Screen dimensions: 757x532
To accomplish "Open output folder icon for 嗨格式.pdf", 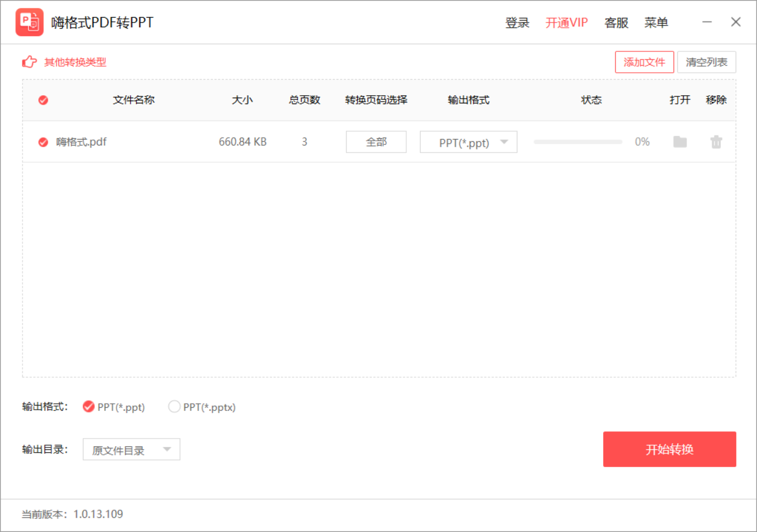I will [680, 142].
